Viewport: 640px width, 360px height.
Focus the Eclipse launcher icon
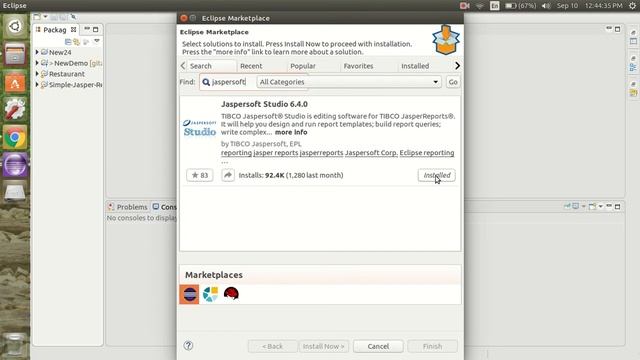pyautogui.click(x=15, y=164)
